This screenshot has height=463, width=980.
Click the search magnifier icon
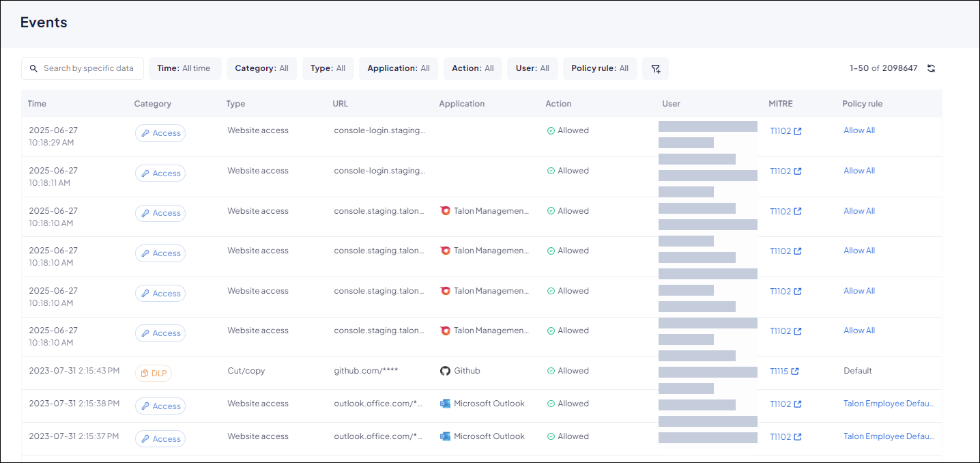(x=34, y=68)
